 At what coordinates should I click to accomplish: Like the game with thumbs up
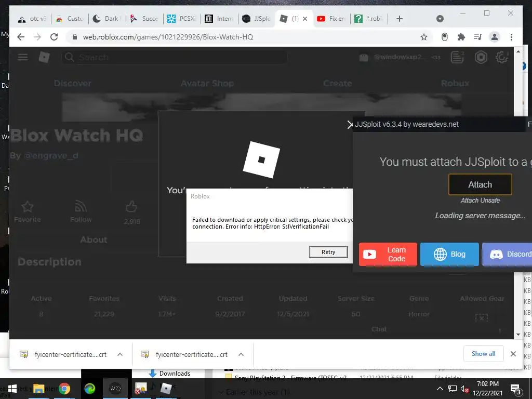pos(131,207)
